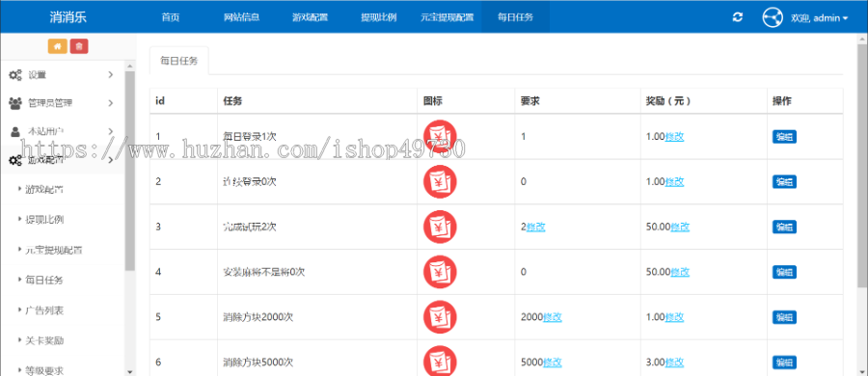Open 每日任务 sidebar submenu item
Screen dimensions: 868x376
pyautogui.click(x=44, y=281)
